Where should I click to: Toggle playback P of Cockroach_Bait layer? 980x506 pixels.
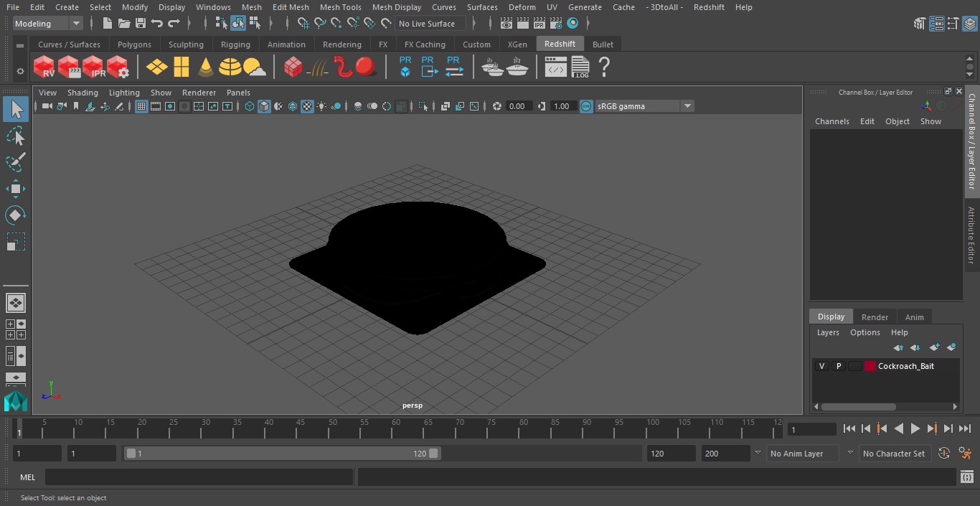(838, 366)
